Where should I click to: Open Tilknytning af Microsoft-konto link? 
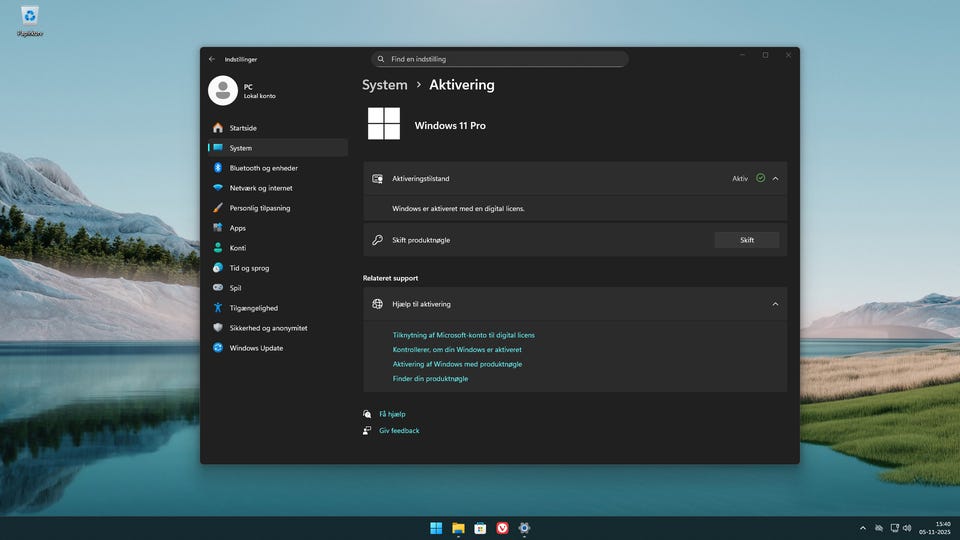pyautogui.click(x=463, y=335)
